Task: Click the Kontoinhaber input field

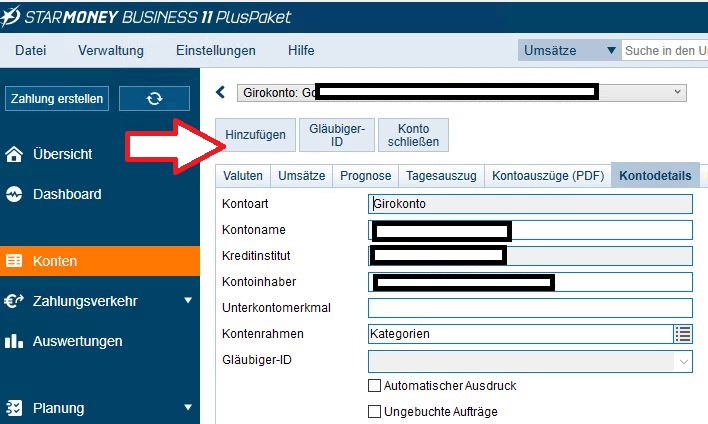Action: 530,282
